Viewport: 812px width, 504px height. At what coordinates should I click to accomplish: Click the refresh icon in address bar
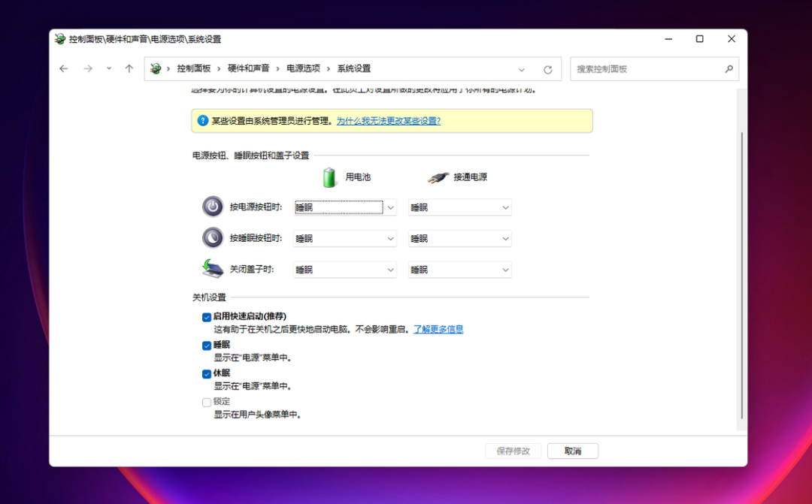(548, 69)
